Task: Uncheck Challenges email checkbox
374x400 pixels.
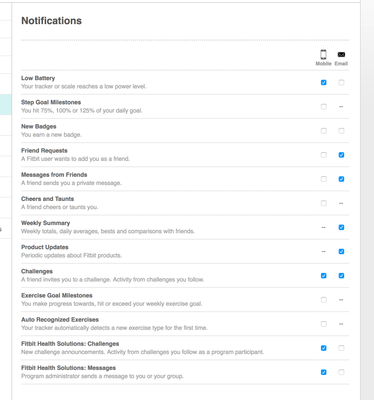Action: point(341,276)
